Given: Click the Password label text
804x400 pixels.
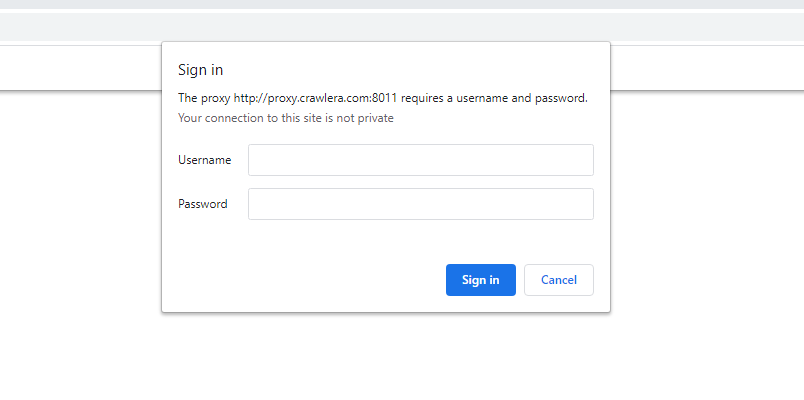Looking at the screenshot, I should point(202,204).
